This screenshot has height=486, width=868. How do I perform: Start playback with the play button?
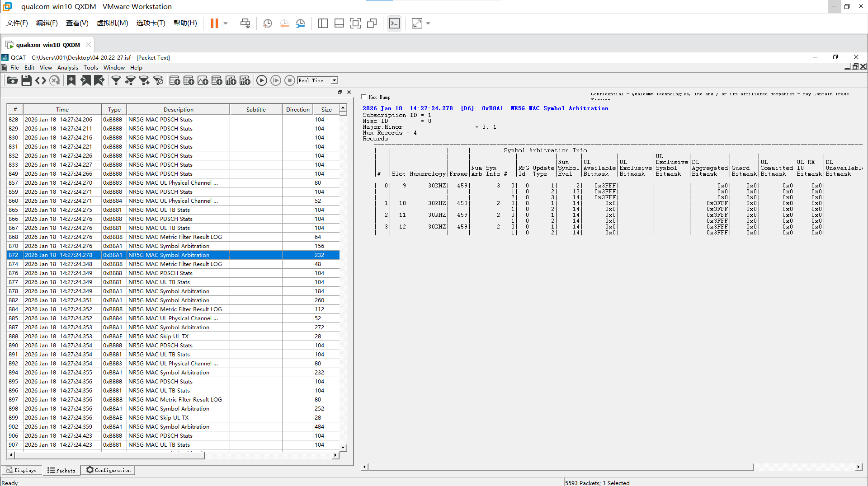(262, 80)
